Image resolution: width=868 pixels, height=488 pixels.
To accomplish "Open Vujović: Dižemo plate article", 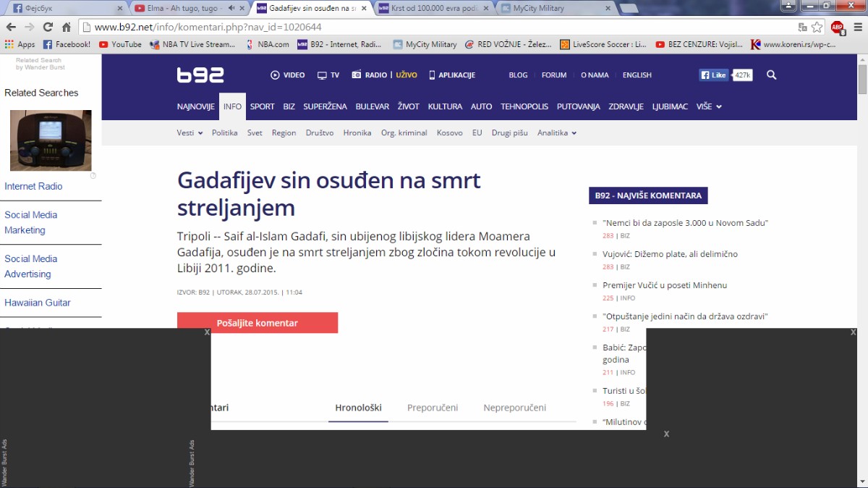I will 670,254.
